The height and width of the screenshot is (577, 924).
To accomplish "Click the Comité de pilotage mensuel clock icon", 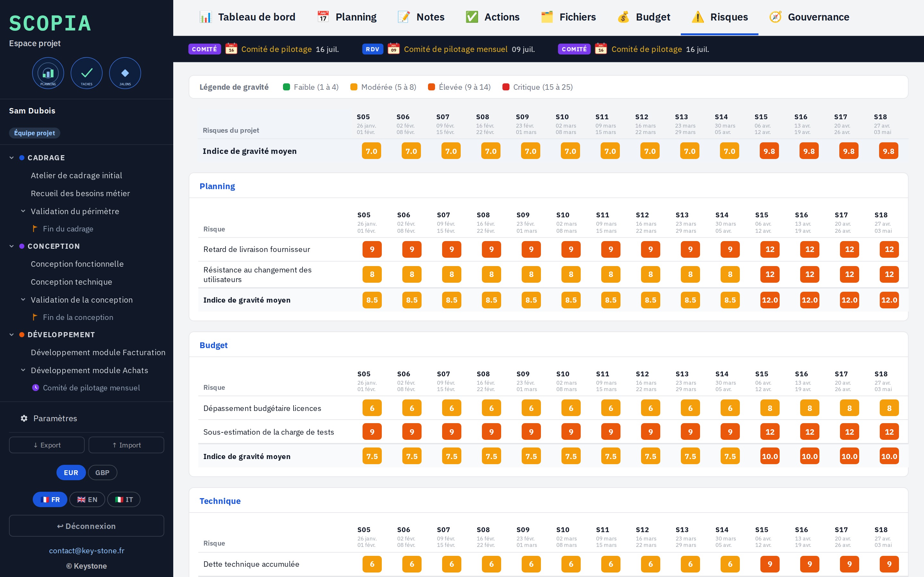I will click(x=36, y=388).
